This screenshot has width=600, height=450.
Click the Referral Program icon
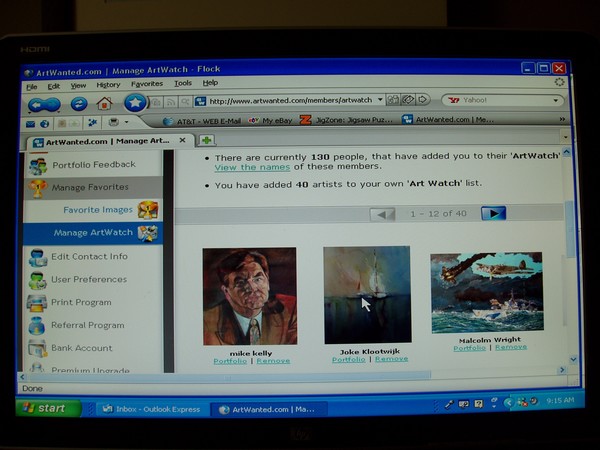pyautogui.click(x=37, y=326)
